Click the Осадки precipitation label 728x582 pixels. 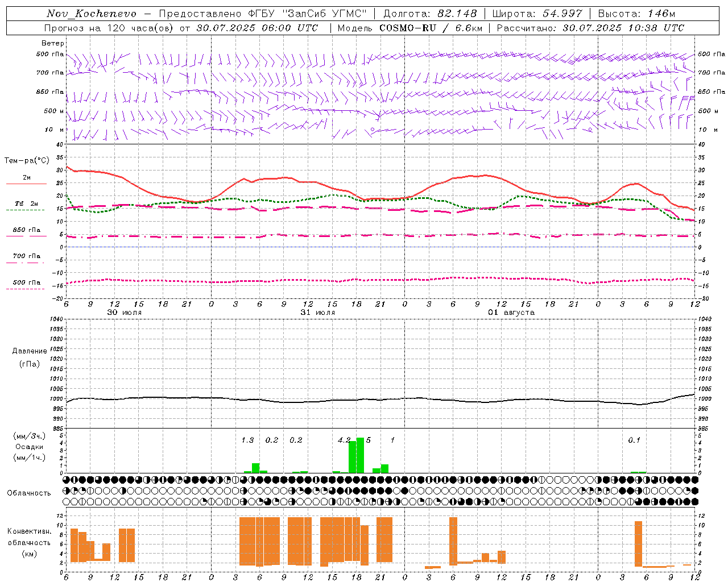tap(29, 447)
